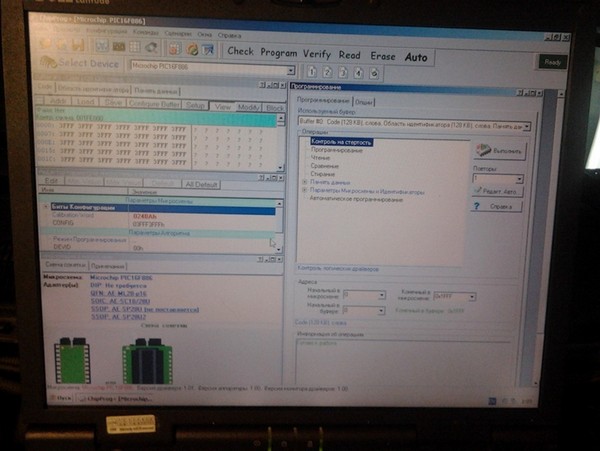Image resolution: width=600 pixels, height=451 pixels.
Task: Select Автоматическое программирование operation
Action: (x=356, y=200)
